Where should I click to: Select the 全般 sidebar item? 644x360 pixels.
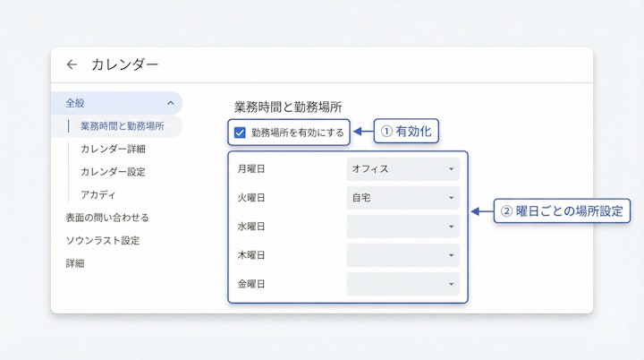(116, 103)
